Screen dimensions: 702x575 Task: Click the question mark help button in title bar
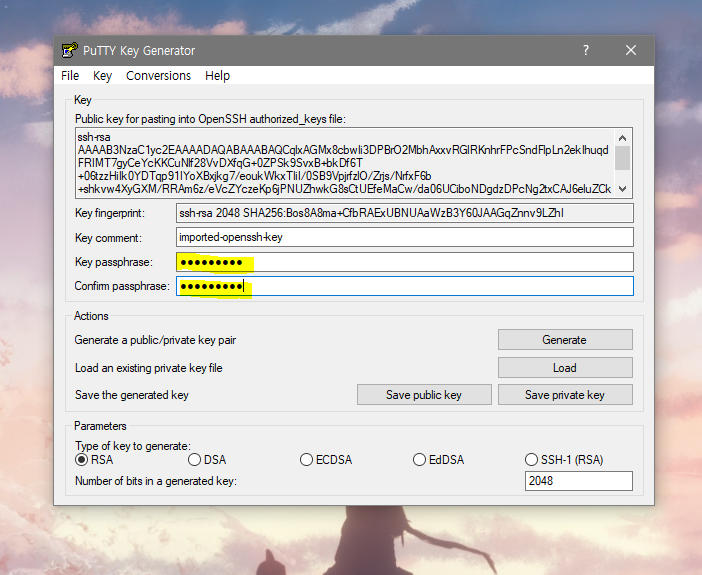586,50
